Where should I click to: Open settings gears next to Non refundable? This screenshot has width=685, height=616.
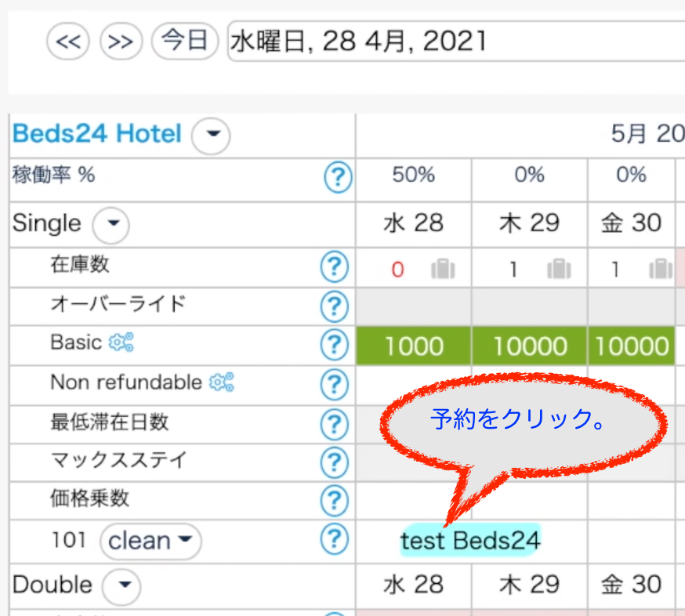(x=221, y=382)
